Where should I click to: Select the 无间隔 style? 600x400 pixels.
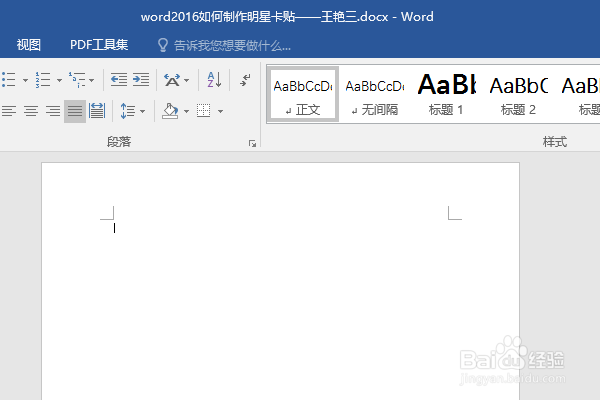[x=375, y=94]
